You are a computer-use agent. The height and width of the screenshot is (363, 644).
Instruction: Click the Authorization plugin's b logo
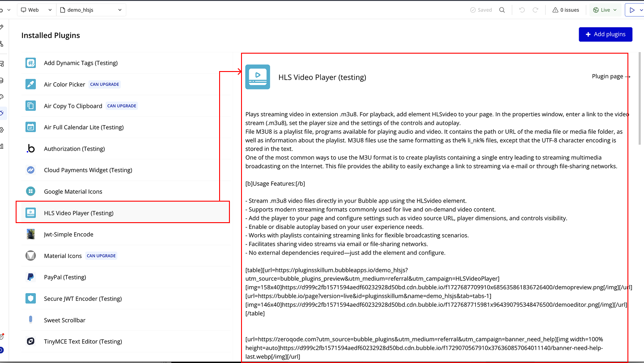tap(30, 149)
